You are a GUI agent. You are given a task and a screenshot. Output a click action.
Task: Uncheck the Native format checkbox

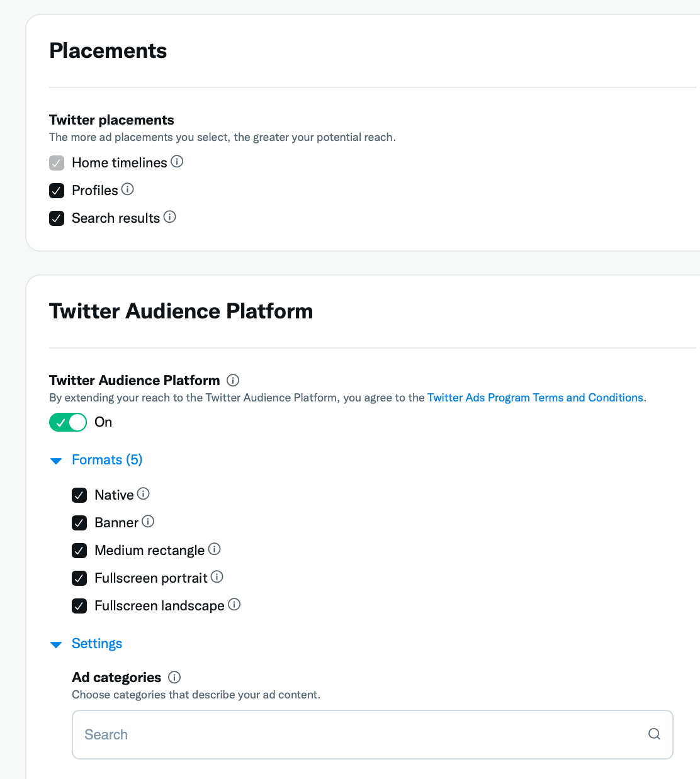tap(79, 495)
